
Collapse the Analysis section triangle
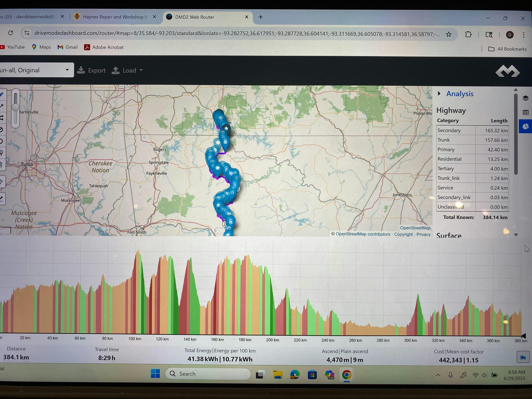[439, 94]
